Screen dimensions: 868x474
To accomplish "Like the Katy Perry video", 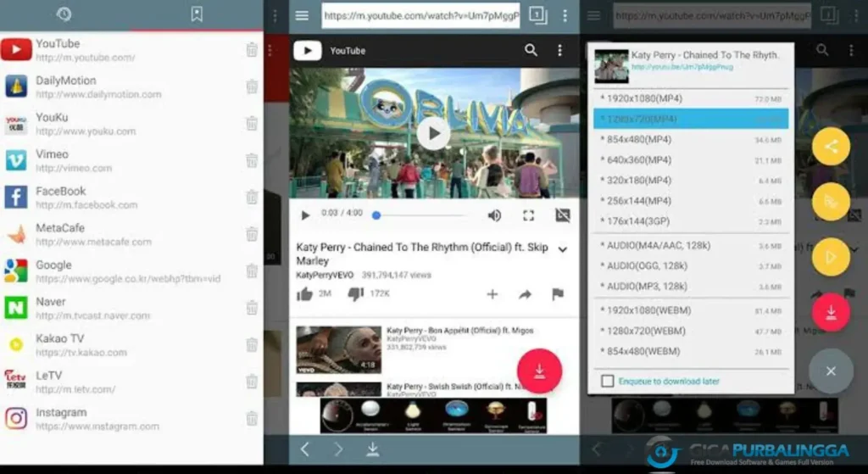I will pyautogui.click(x=304, y=294).
